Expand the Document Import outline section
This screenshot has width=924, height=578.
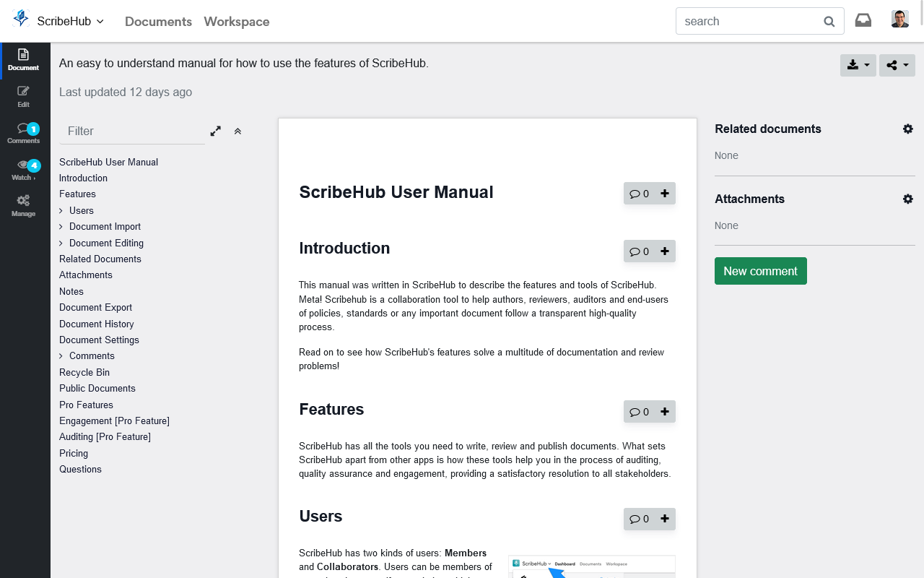61,227
